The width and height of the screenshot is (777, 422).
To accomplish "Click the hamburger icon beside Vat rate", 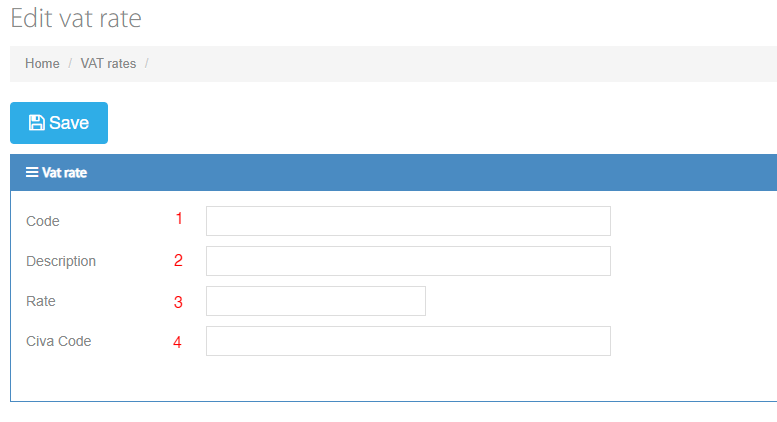I will tap(32, 173).
